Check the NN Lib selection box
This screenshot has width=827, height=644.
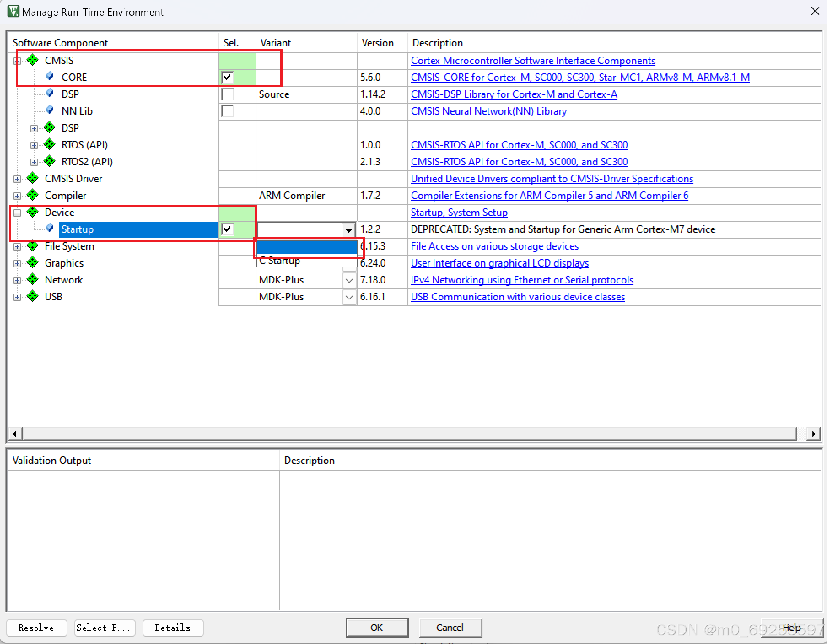[227, 111]
